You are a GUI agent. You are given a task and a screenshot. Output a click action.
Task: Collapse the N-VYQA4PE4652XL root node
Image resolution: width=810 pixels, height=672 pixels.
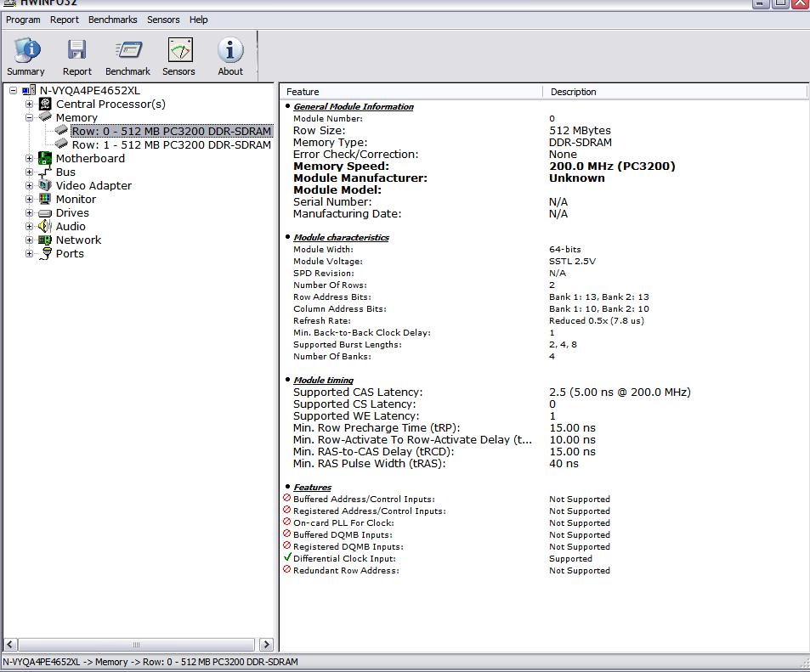tap(13, 90)
